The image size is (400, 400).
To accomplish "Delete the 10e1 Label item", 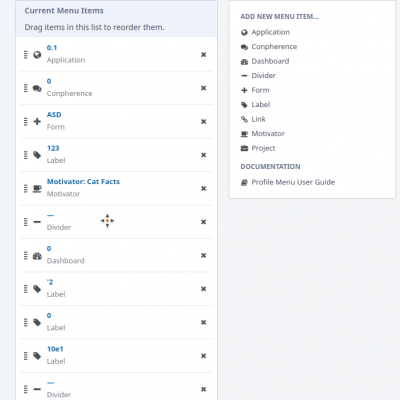I will (203, 356).
